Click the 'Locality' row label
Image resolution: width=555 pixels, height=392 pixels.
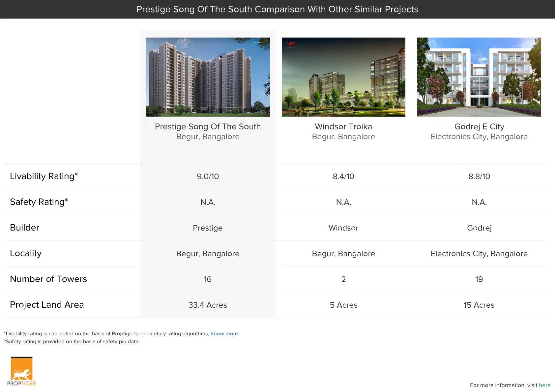pyautogui.click(x=26, y=253)
